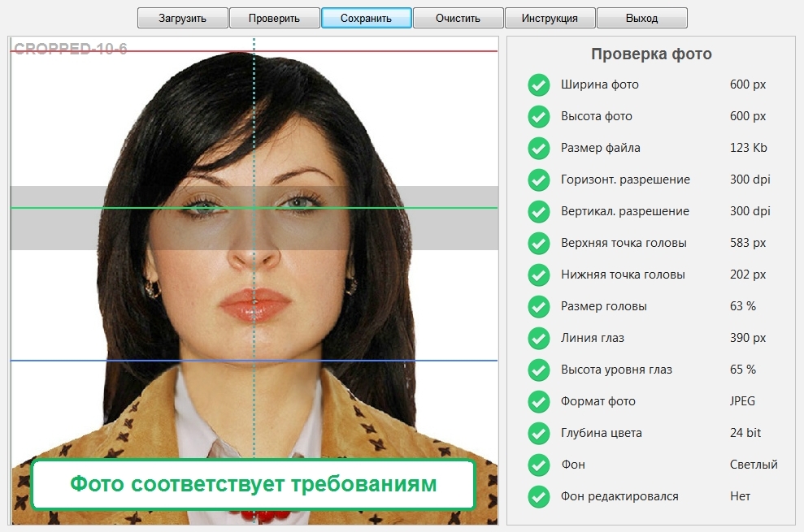Image resolution: width=804 pixels, height=532 pixels.
Task: Exit using the Выход button
Action: click(642, 18)
